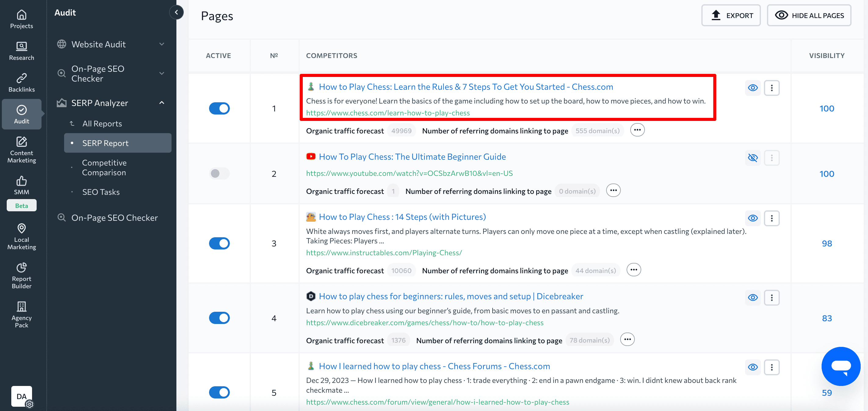Toggle active switch for result 3
This screenshot has height=411, width=868.
[219, 243]
